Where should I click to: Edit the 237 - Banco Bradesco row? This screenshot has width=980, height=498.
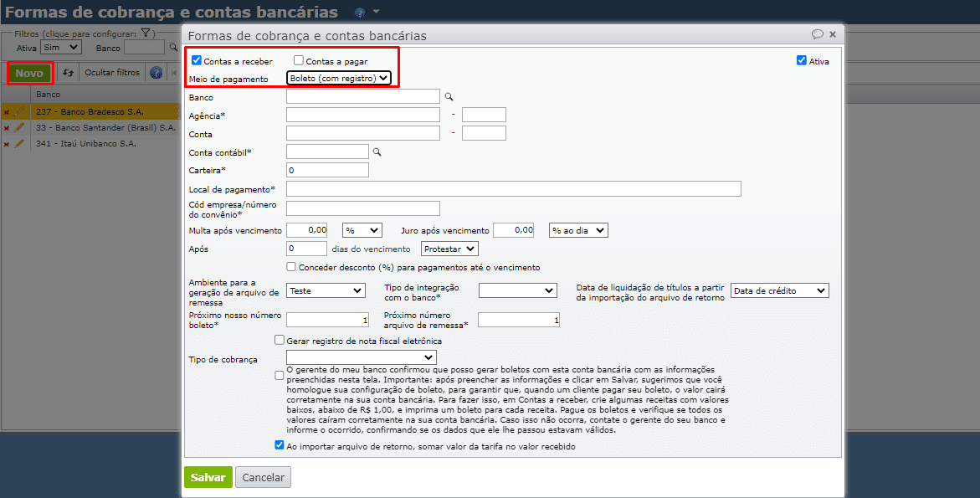(19, 112)
